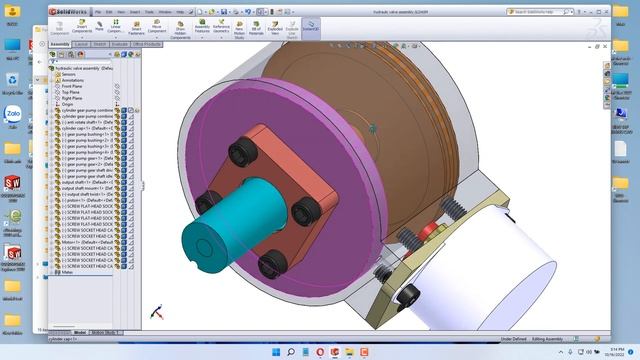Open the Assembly Features tool
The width and height of the screenshot is (640, 360).
pyautogui.click(x=202, y=26)
